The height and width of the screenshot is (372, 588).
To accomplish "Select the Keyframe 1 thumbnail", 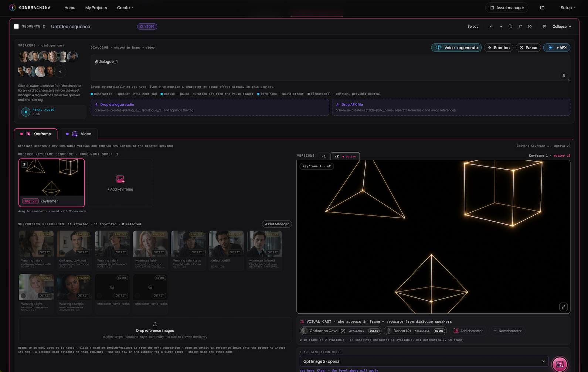I will (51, 182).
